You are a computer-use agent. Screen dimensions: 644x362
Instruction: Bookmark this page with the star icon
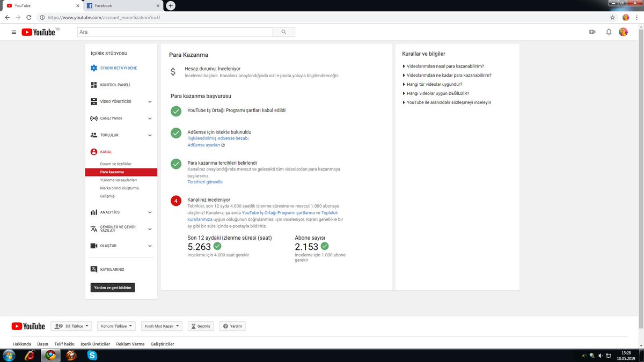pyautogui.click(x=612, y=17)
